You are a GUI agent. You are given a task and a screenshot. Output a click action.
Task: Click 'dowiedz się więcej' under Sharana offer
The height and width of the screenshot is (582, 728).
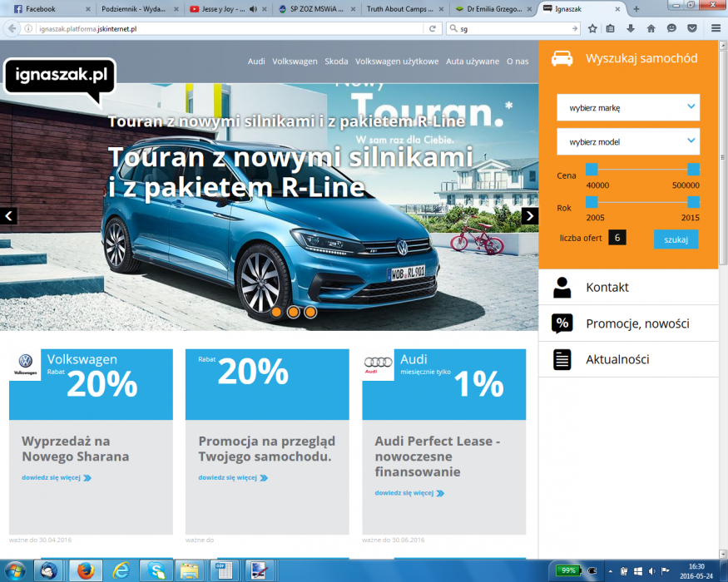[x=57, y=477]
